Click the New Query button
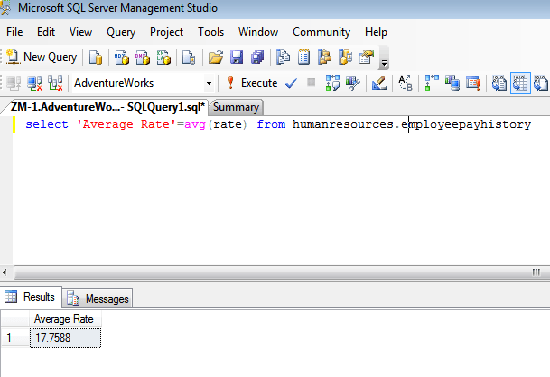This screenshot has width=550, height=377. coord(41,57)
